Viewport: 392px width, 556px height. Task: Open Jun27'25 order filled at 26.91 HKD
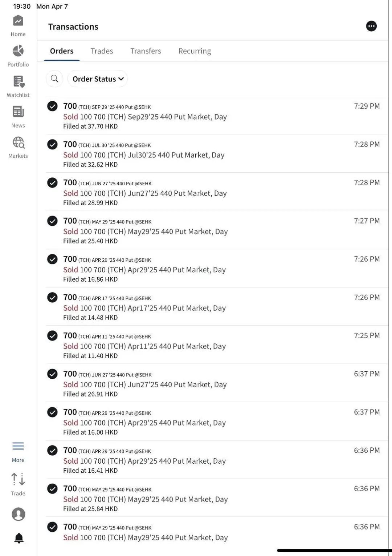coord(217,383)
